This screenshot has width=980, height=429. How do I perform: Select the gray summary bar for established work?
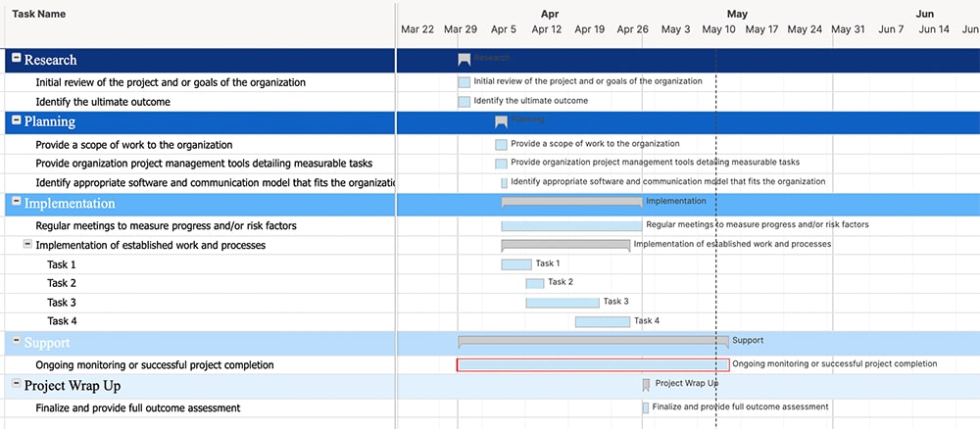pos(565,245)
